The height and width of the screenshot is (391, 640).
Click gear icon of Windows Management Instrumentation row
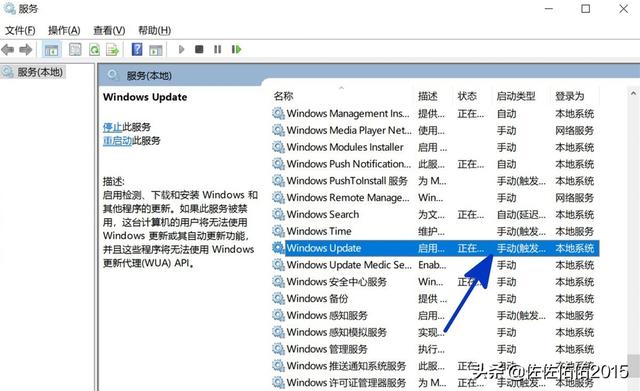[x=278, y=113]
